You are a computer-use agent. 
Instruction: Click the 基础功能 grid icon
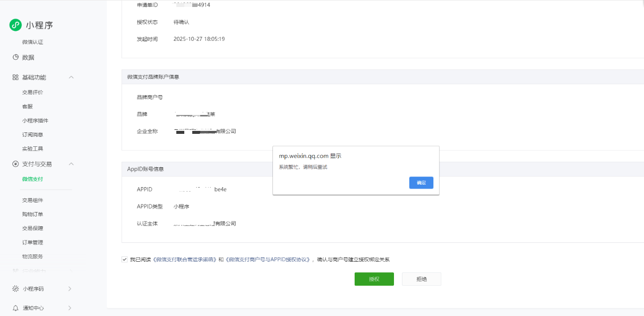(x=15, y=77)
